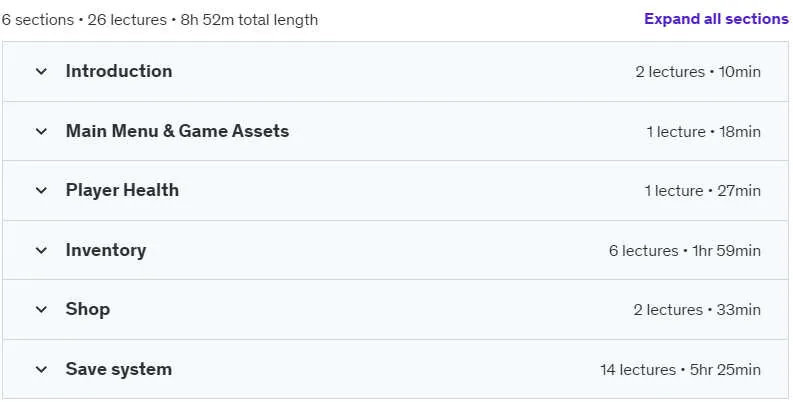Viewport: 793px width, 402px height.
Task: Click the 8h 52m total length summary
Action: 249,20
